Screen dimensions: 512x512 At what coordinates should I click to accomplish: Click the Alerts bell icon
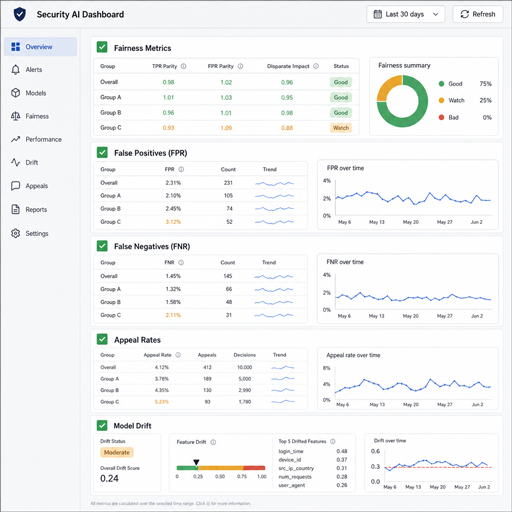pyautogui.click(x=15, y=70)
